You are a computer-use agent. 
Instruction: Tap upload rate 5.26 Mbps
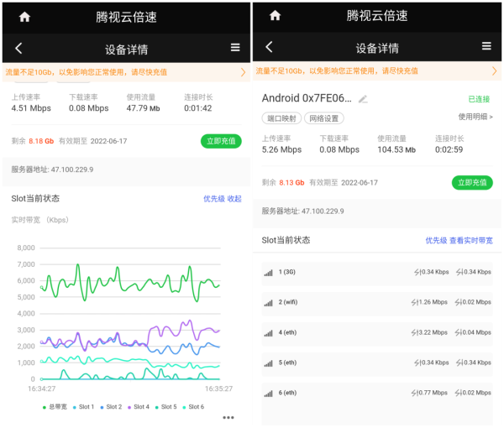pyautogui.click(x=281, y=149)
